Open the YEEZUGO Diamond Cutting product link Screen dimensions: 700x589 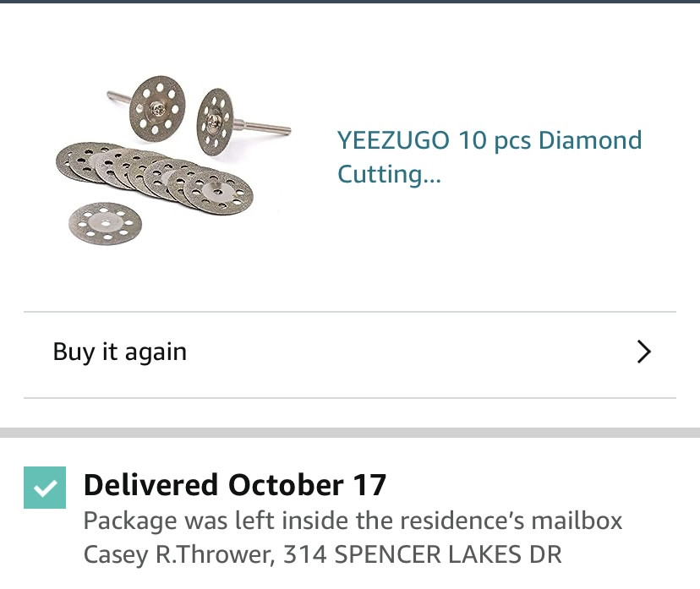[x=489, y=156]
